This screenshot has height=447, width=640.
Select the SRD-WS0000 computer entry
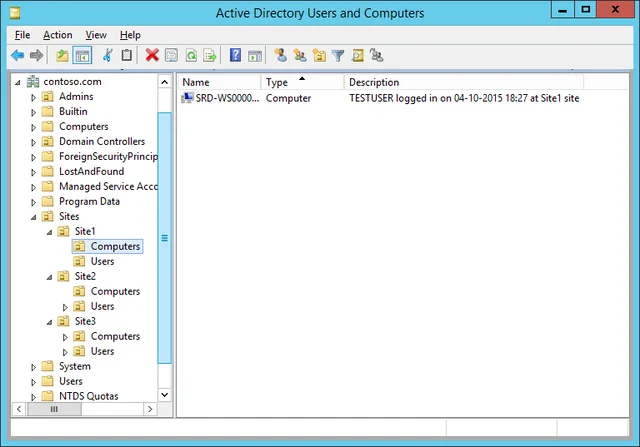point(220,98)
